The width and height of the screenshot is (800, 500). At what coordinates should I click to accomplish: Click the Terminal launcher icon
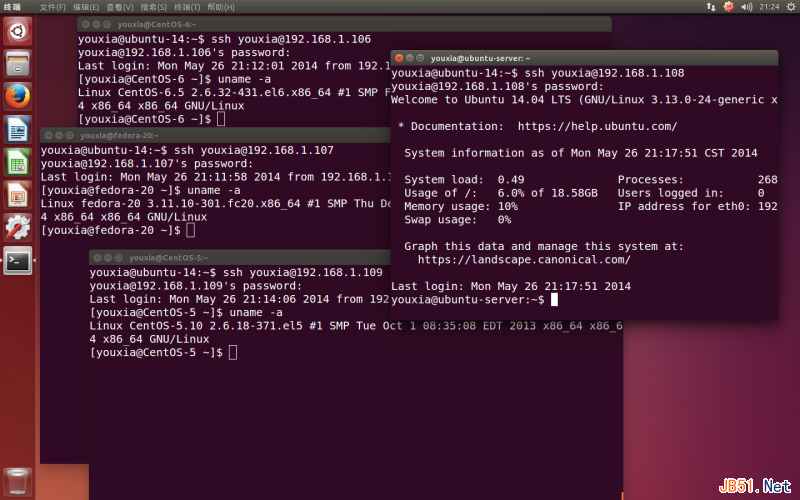[x=18, y=260]
